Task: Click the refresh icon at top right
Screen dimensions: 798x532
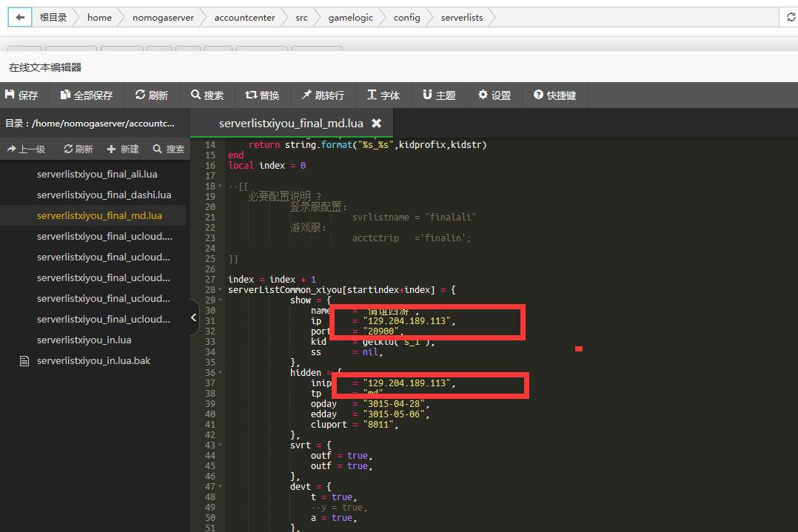Action: [791, 18]
